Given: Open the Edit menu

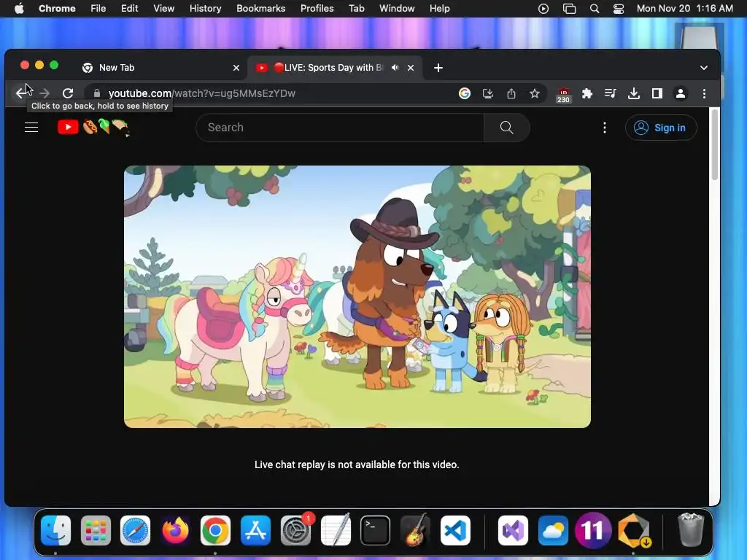Looking at the screenshot, I should coord(130,9).
